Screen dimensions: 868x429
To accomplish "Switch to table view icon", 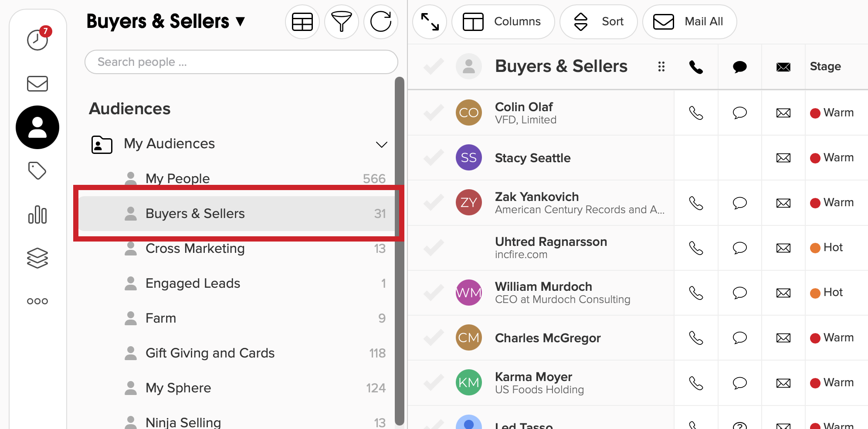I will point(302,22).
